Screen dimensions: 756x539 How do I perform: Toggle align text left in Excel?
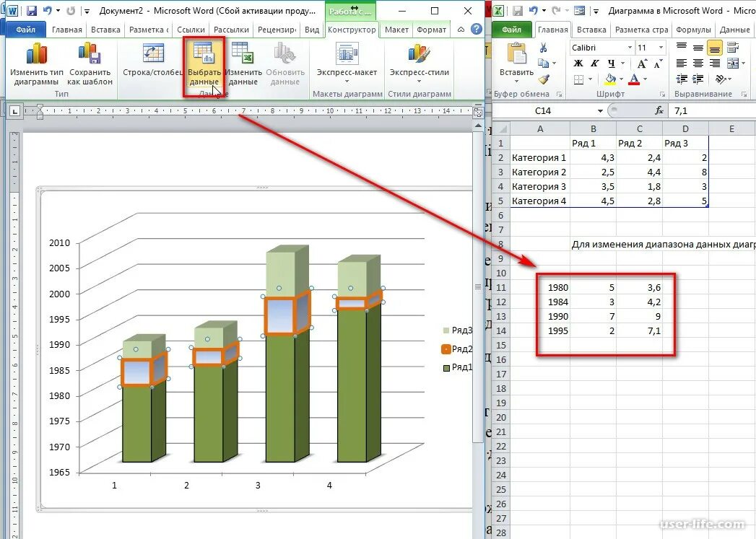(682, 63)
